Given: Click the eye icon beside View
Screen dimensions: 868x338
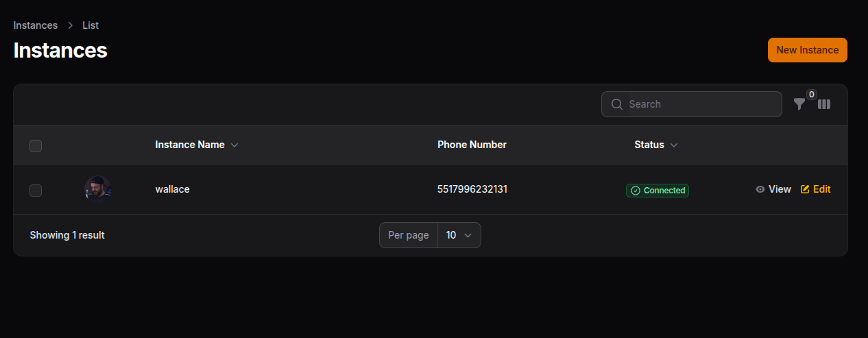Looking at the screenshot, I should tap(760, 189).
